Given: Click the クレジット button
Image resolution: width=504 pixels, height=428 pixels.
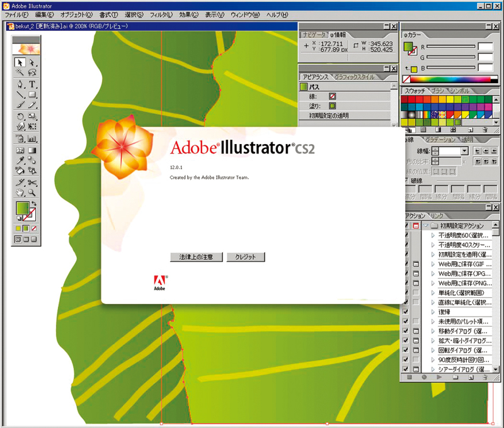Looking at the screenshot, I should [246, 257].
